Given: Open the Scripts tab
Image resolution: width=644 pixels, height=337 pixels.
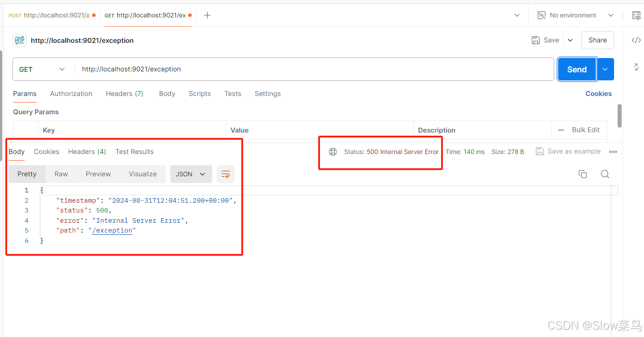Looking at the screenshot, I should [200, 94].
